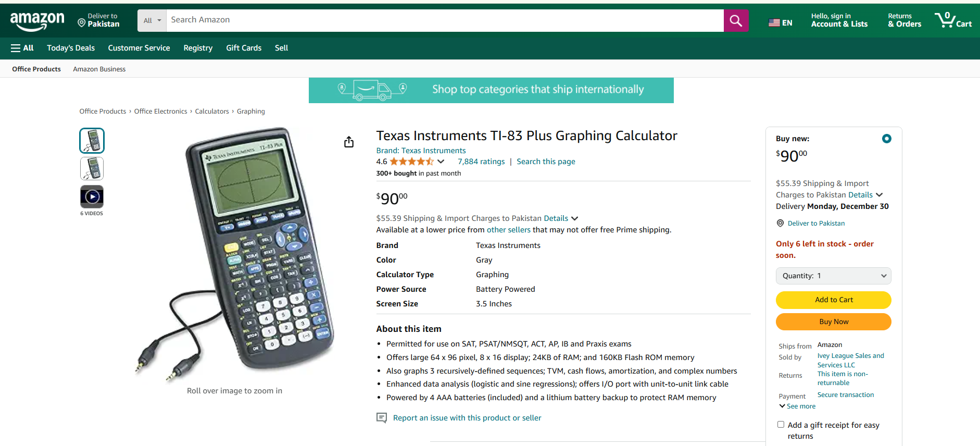Click Add to Cart button
The width and height of the screenshot is (980, 446).
(833, 300)
